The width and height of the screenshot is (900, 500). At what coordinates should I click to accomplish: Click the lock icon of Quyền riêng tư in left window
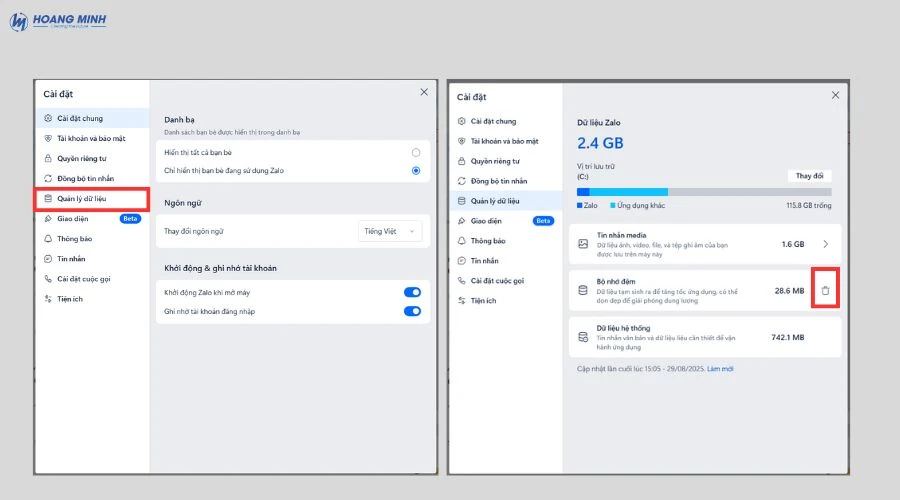pos(48,158)
